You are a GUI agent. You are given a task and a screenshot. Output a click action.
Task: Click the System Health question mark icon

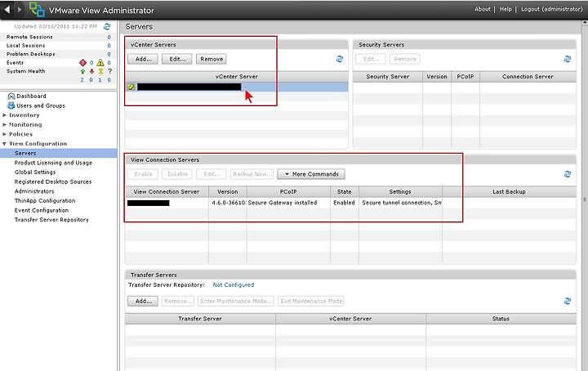(109, 71)
